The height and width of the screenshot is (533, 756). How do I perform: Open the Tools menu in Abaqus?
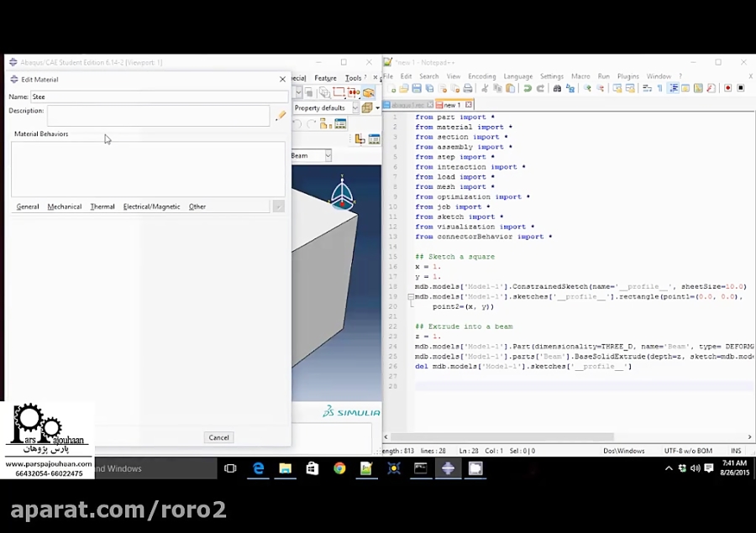pyautogui.click(x=354, y=76)
